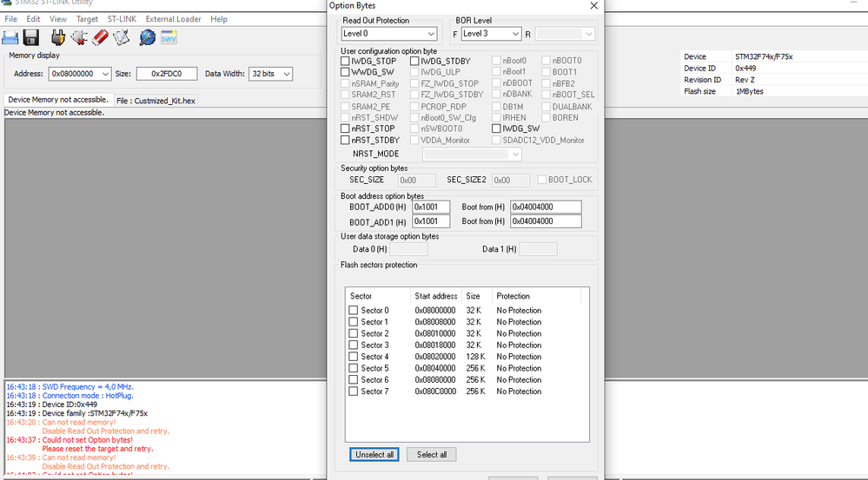Click the Protection column header

[x=536, y=296]
